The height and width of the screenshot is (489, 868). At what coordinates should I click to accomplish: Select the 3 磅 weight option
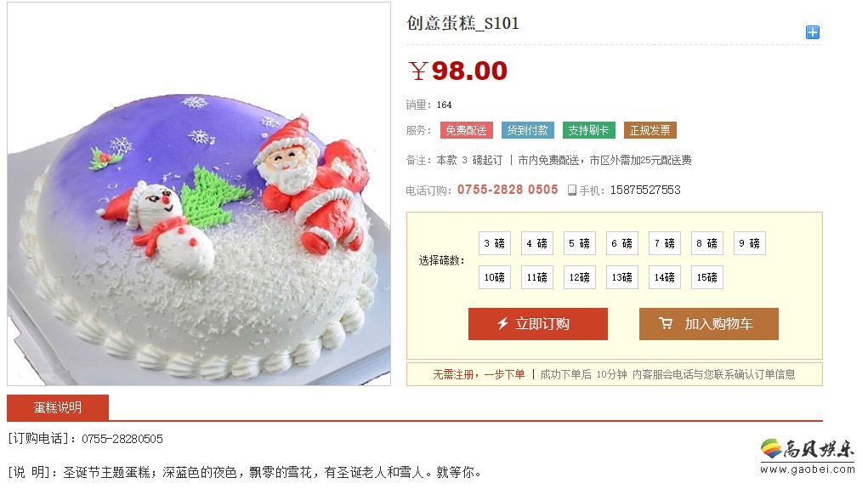point(494,243)
